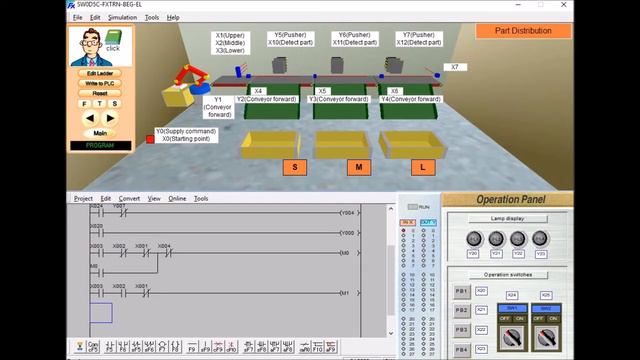Open the Simulation menu
The image size is (640, 360).
(x=122, y=17)
